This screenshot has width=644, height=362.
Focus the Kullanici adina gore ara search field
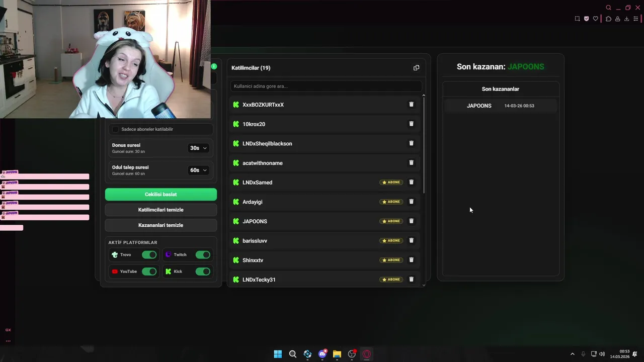[326, 86]
